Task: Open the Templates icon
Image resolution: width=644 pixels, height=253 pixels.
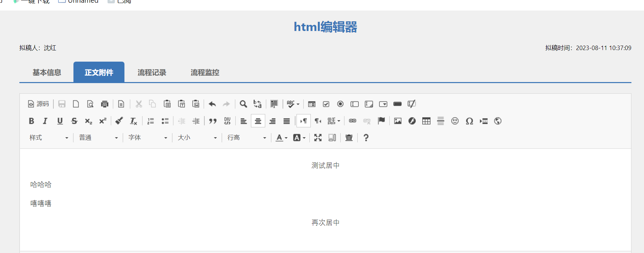Action: [x=121, y=104]
